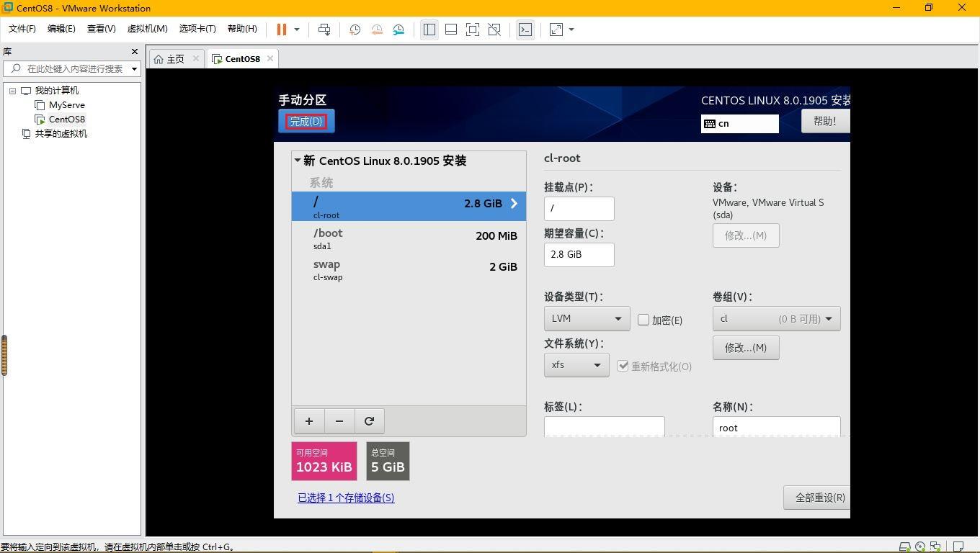Take a snapshot of this virtual machine
The image size is (980, 553).
[355, 30]
